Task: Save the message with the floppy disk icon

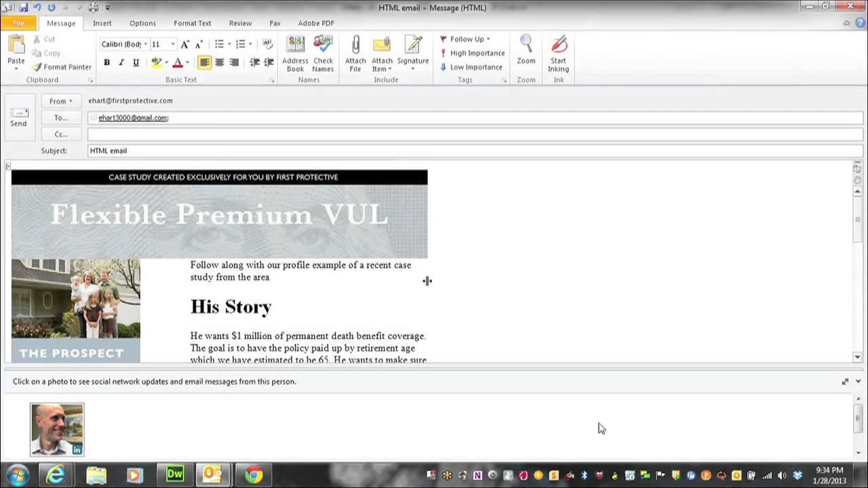Action: tap(24, 7)
